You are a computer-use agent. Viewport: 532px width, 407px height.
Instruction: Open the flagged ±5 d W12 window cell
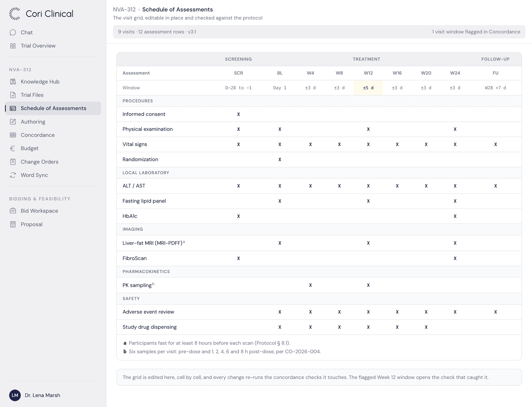point(368,88)
